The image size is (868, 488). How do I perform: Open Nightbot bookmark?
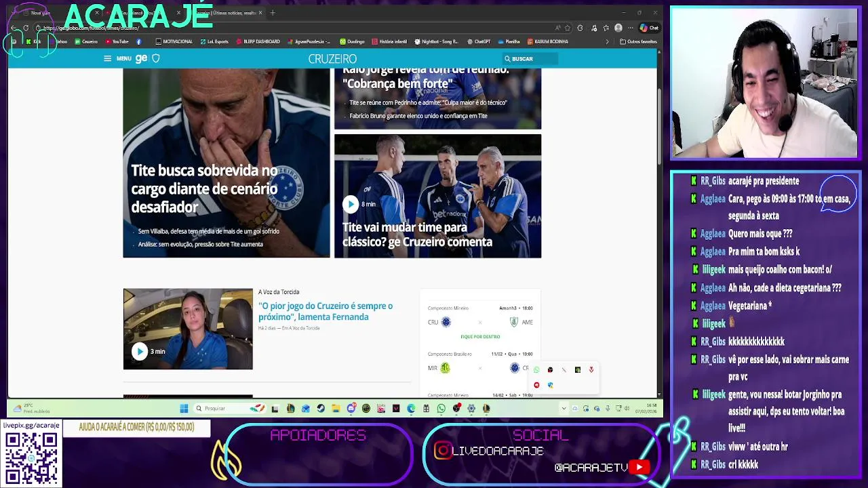[436, 41]
